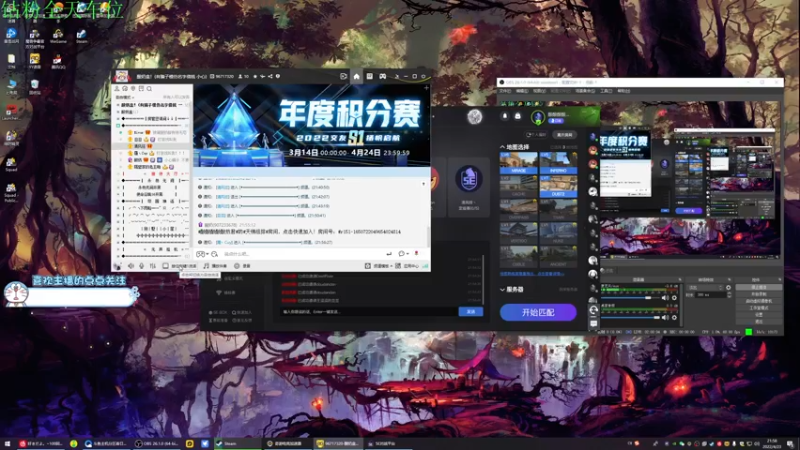The image size is (800, 450).
Task: Open the 场景集合 scene collection menu in OBS
Action: coord(585,91)
